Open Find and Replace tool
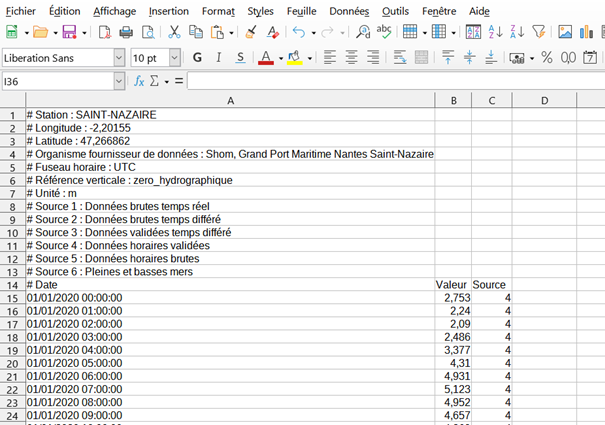 [362, 32]
